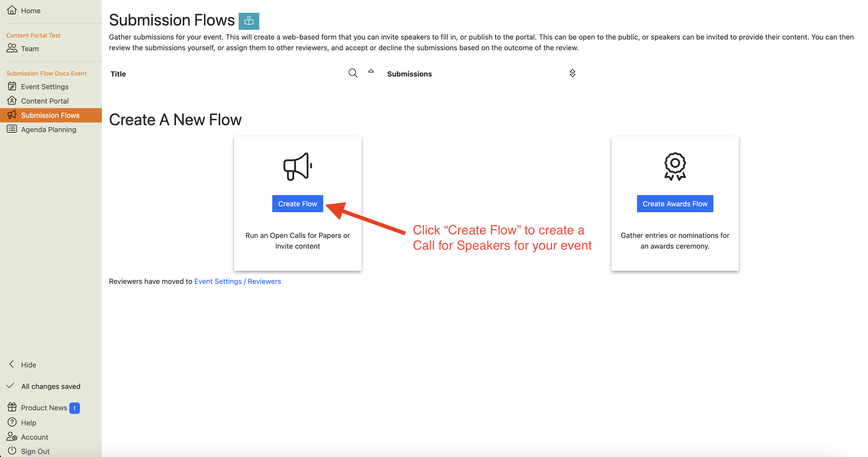868x457 pixels.
Task: Click the megaphone icon in Create Flow card
Action: [x=297, y=166]
